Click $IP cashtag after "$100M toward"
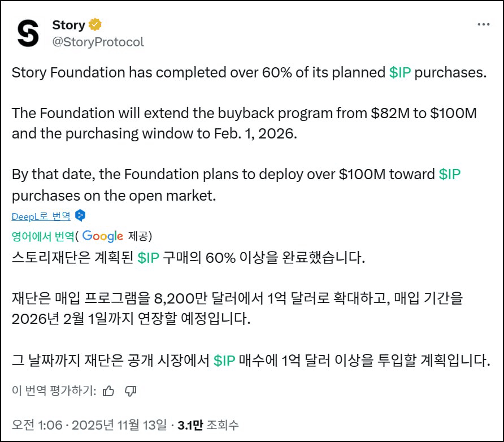Viewport: 504px width, 442px height. pos(449,174)
